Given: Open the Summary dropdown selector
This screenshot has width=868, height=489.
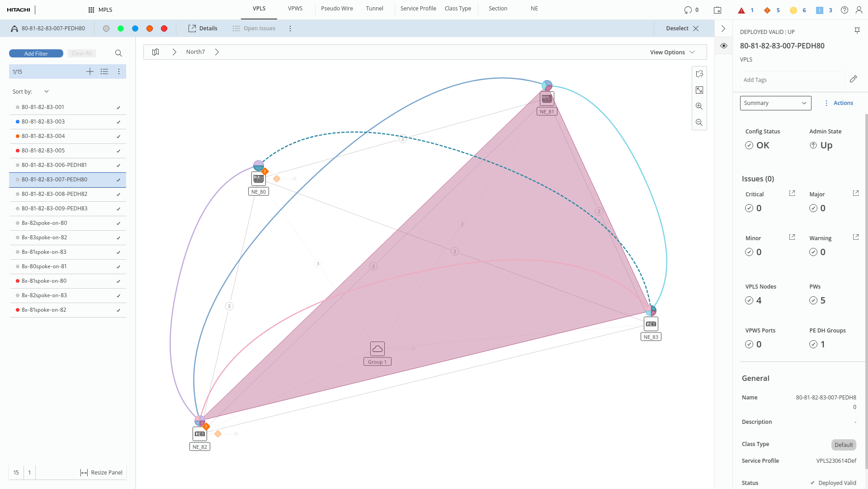Looking at the screenshot, I should [775, 103].
